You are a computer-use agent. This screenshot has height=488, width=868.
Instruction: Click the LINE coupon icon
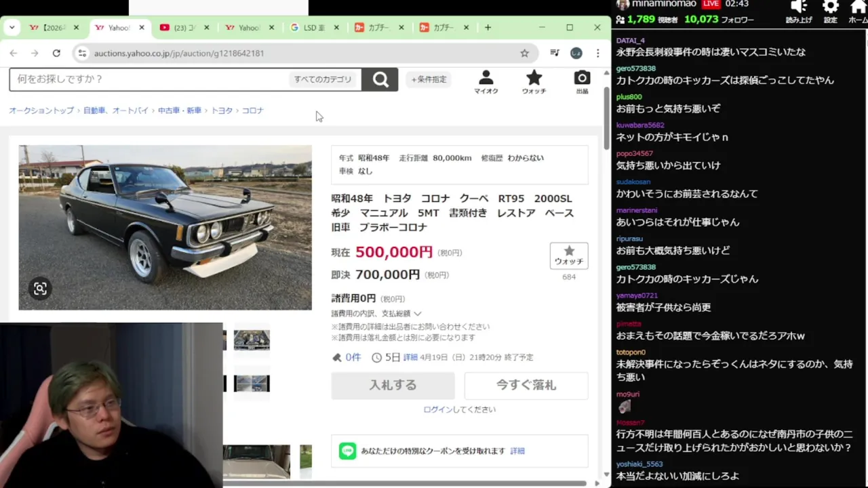point(348,451)
